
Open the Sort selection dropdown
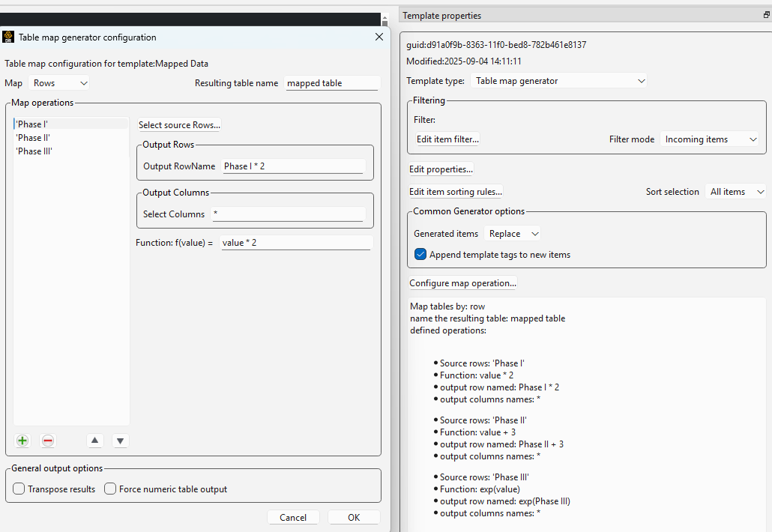(x=736, y=192)
